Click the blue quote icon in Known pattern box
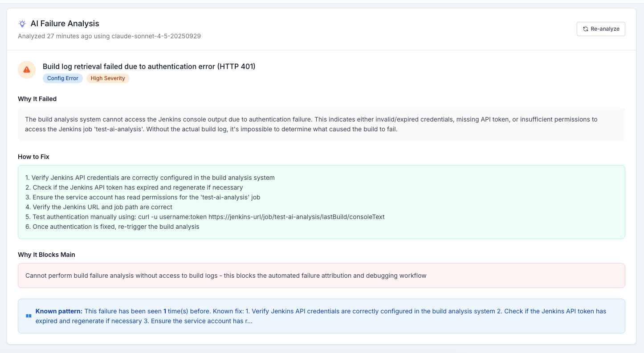644x353 pixels. 29,316
